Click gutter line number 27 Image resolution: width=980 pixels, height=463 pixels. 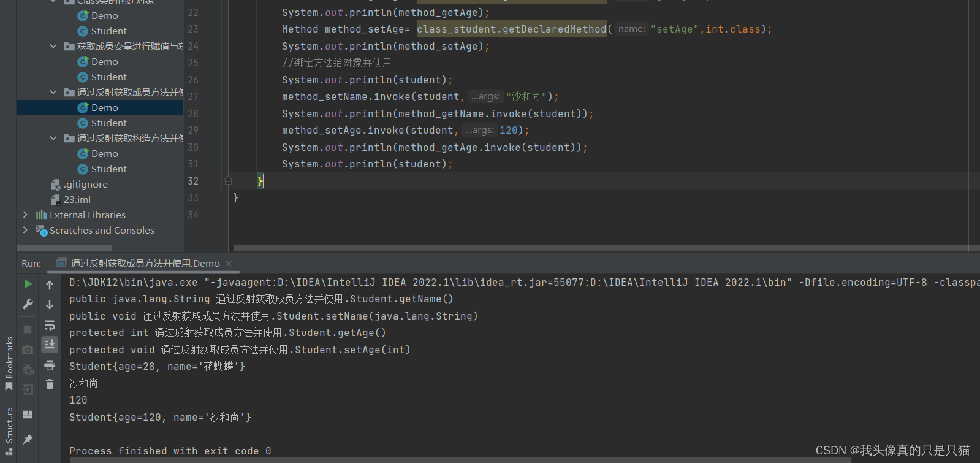point(193,96)
